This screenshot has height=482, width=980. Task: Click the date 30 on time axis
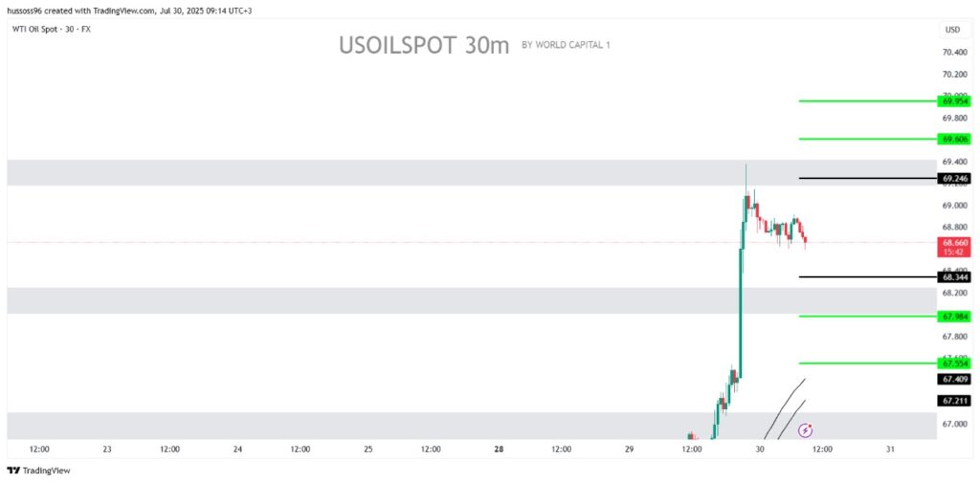760,449
